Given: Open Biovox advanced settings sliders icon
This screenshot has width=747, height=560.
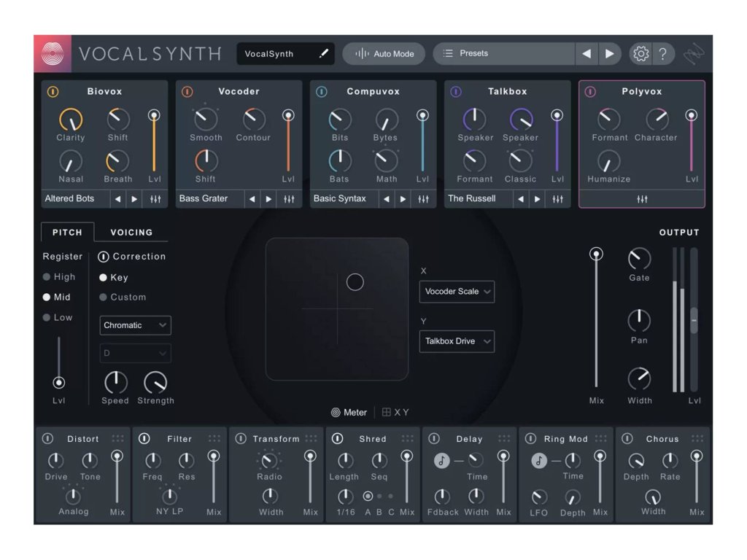Looking at the screenshot, I should tap(155, 199).
